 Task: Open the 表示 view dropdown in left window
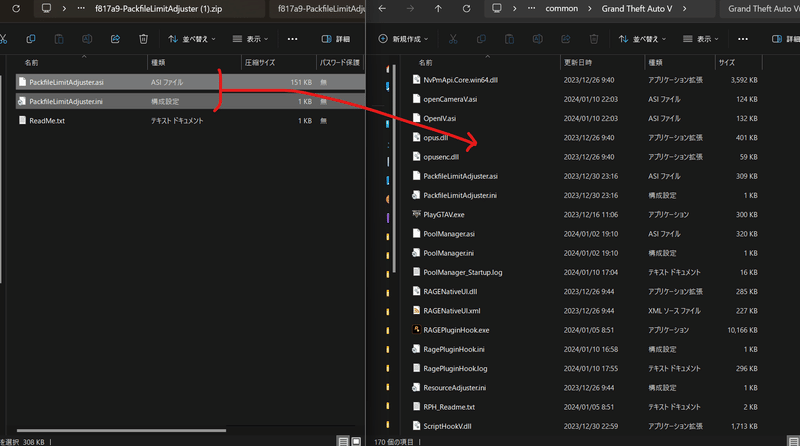[x=250, y=39]
